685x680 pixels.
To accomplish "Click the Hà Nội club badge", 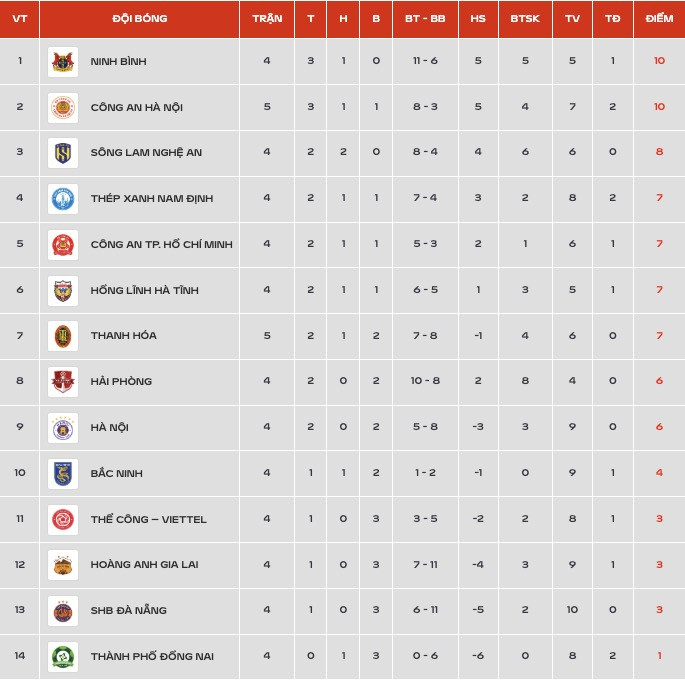I will click(63, 428).
